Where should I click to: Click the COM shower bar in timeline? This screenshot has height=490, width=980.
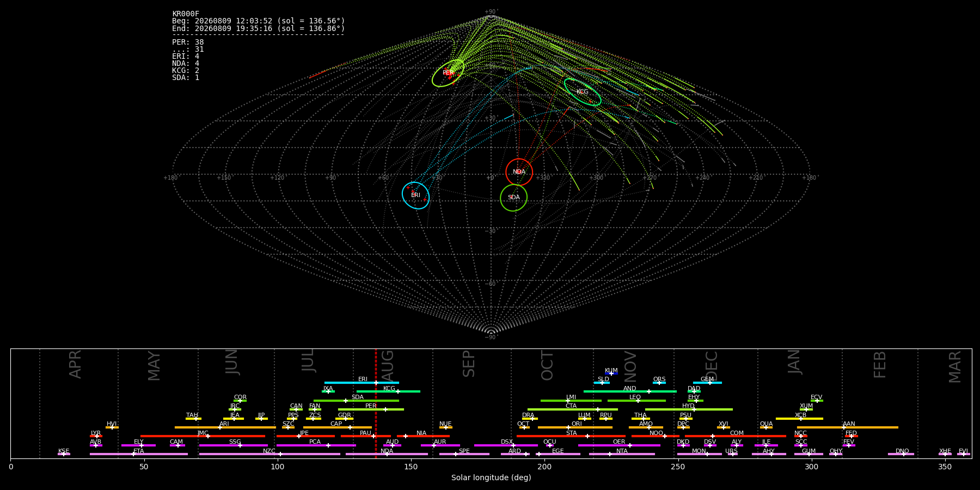(x=736, y=436)
